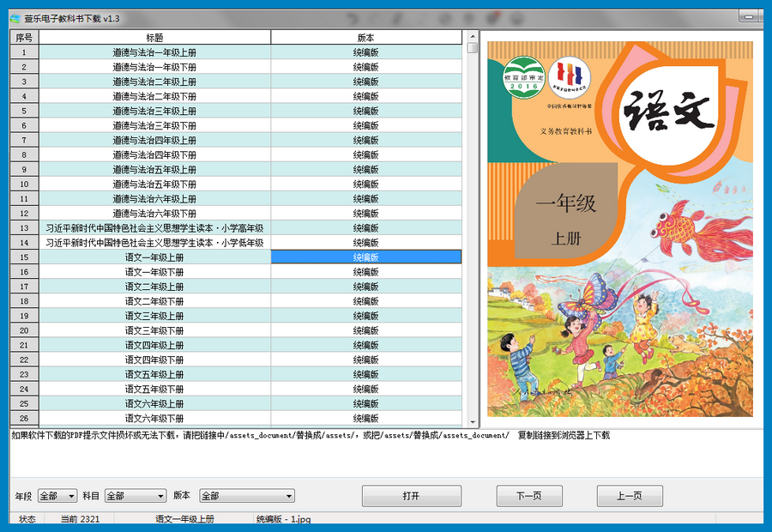Click row number 26 header
This screenshot has width=772, height=532.
pyautogui.click(x=24, y=418)
